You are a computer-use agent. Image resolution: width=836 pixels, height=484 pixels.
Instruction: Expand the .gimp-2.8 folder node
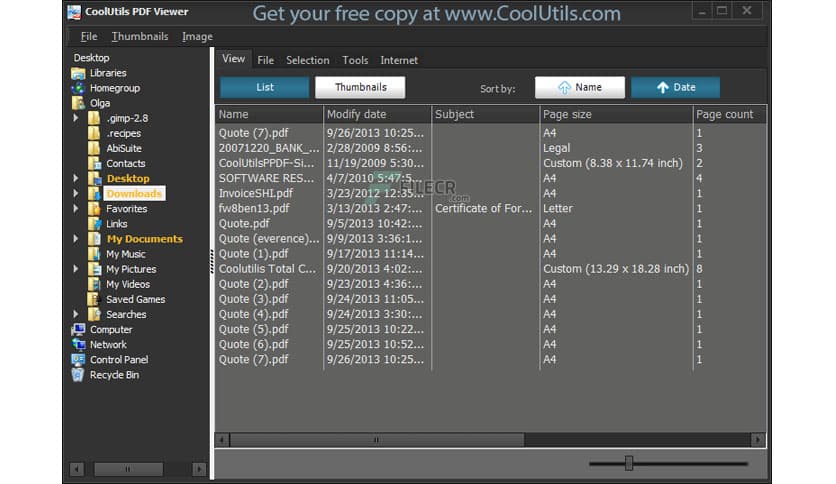point(76,118)
